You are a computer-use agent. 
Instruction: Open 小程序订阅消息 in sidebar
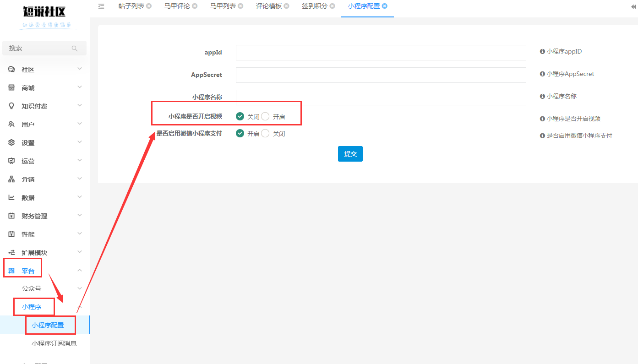pos(54,343)
